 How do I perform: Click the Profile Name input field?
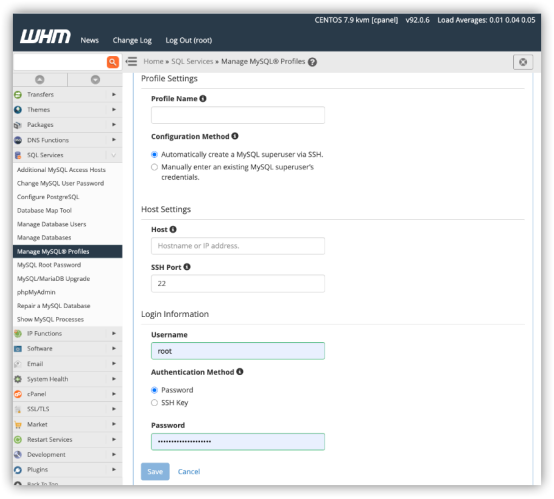(238, 115)
